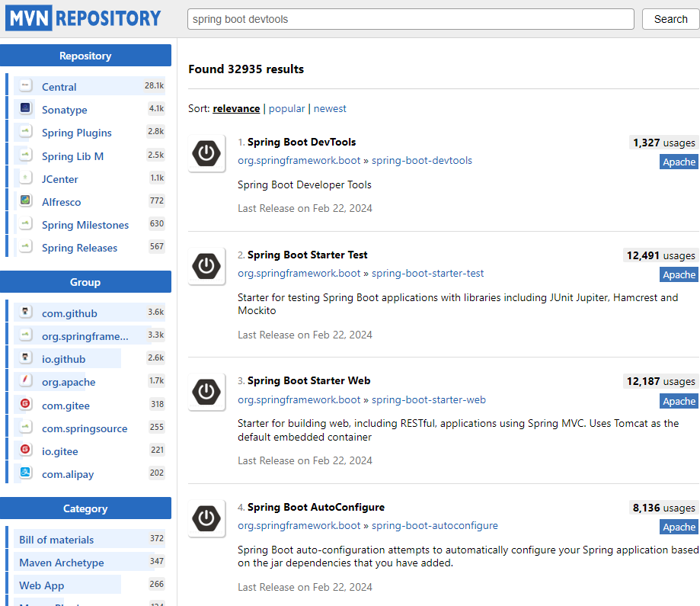The image size is (700, 606).
Task: Sort results by popular
Action: pyautogui.click(x=286, y=108)
